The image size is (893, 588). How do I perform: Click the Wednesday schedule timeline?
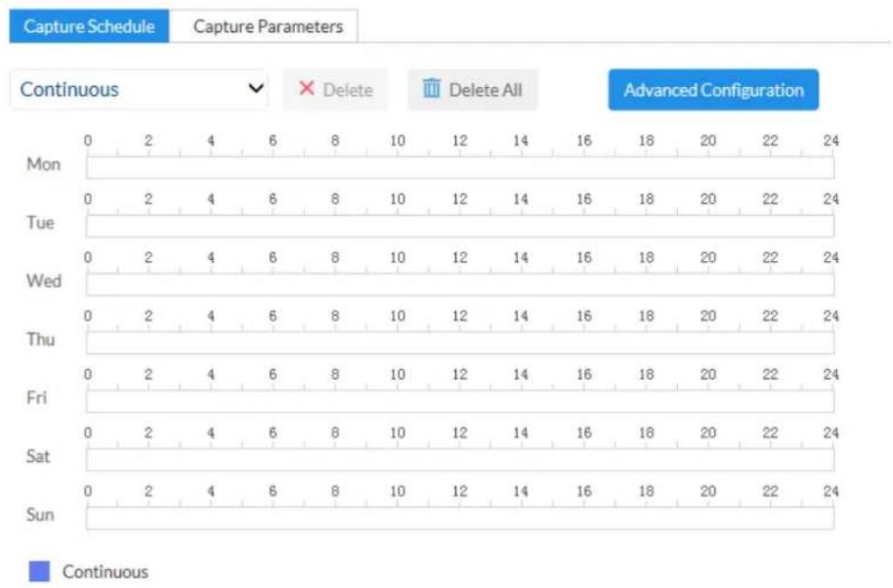(460, 284)
